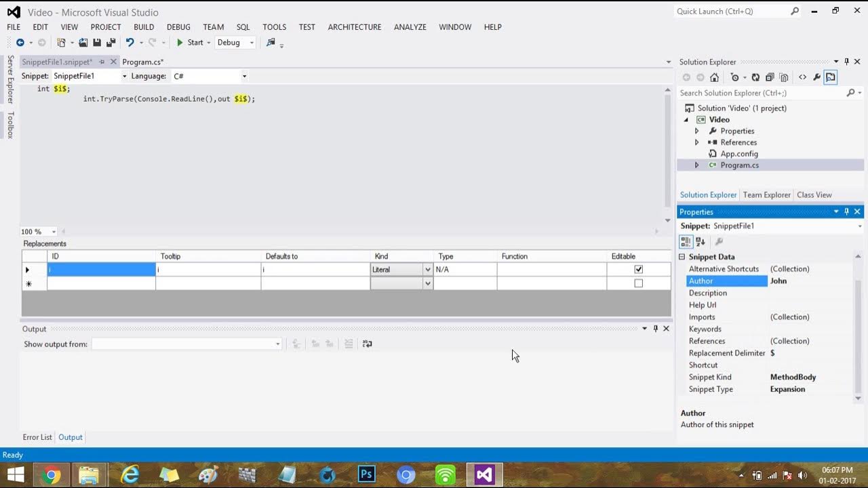The image size is (868, 488).
Task: Click the Defaults to cell for i
Action: pyautogui.click(x=315, y=270)
